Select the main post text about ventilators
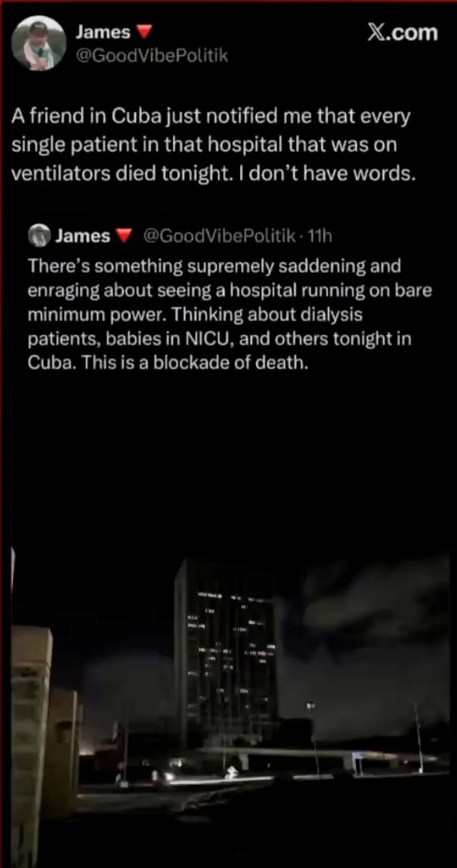This screenshot has width=457, height=868. tap(214, 145)
